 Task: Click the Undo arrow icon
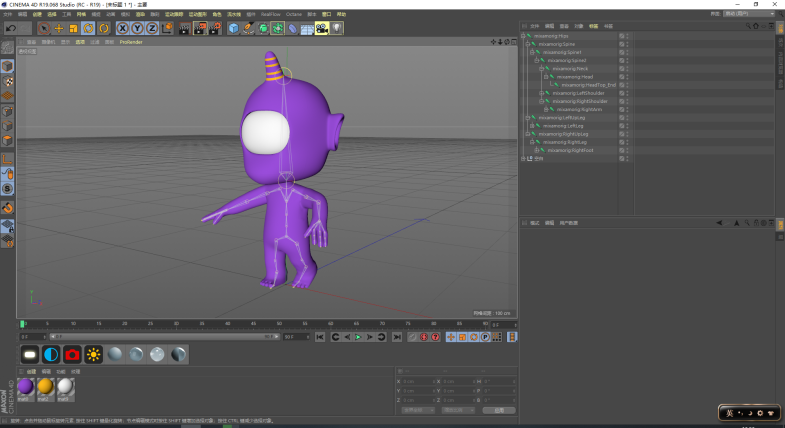pos(10,28)
